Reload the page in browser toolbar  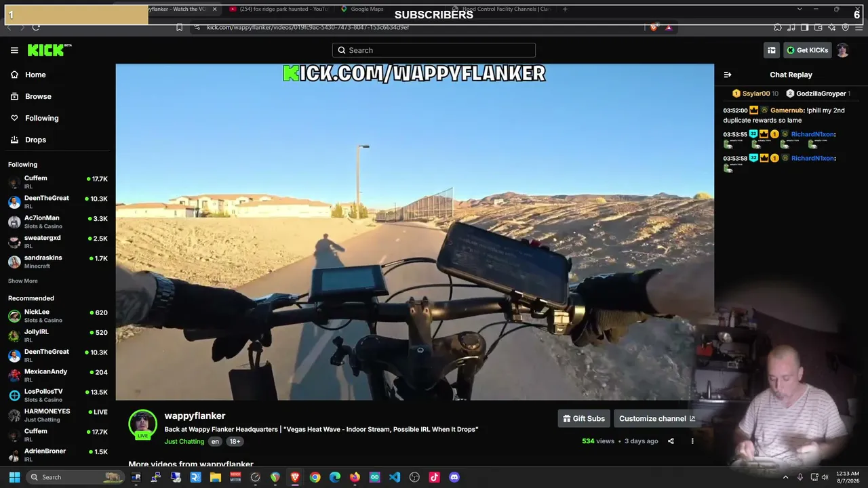pyautogui.click(x=36, y=27)
